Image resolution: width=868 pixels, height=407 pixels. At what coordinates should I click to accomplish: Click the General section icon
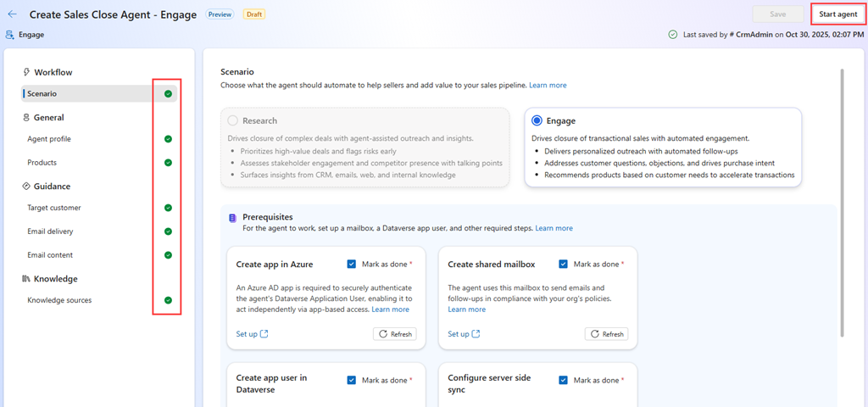click(x=26, y=117)
